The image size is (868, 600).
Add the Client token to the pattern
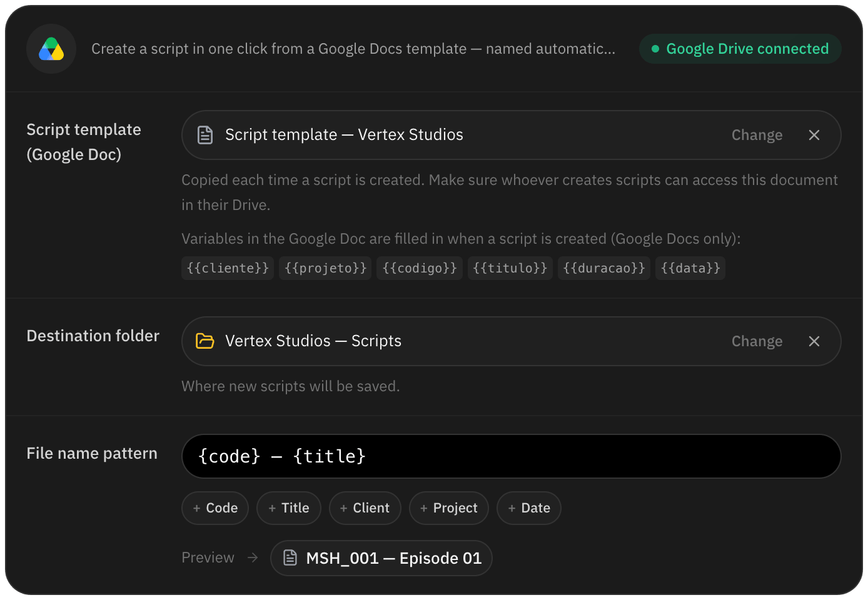(365, 508)
